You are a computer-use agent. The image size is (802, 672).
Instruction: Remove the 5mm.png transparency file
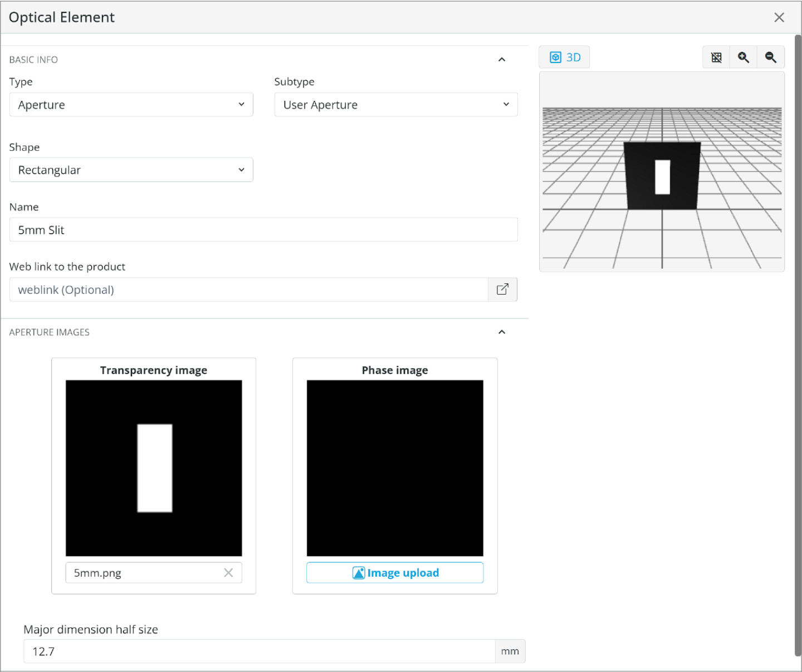(228, 573)
